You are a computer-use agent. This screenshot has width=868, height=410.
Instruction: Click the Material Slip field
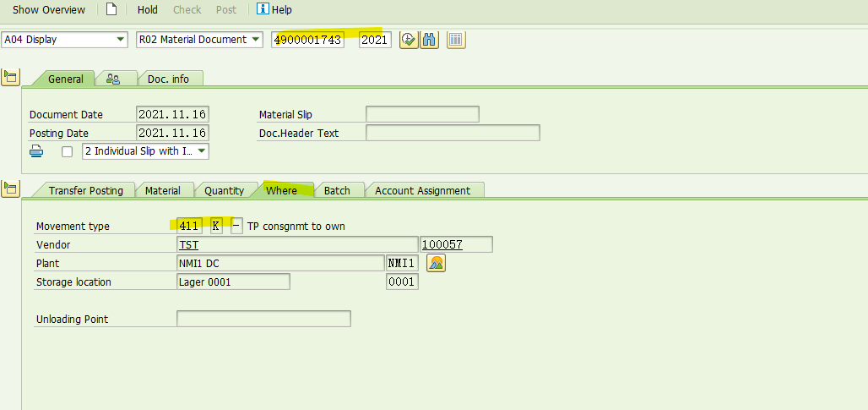coord(422,115)
